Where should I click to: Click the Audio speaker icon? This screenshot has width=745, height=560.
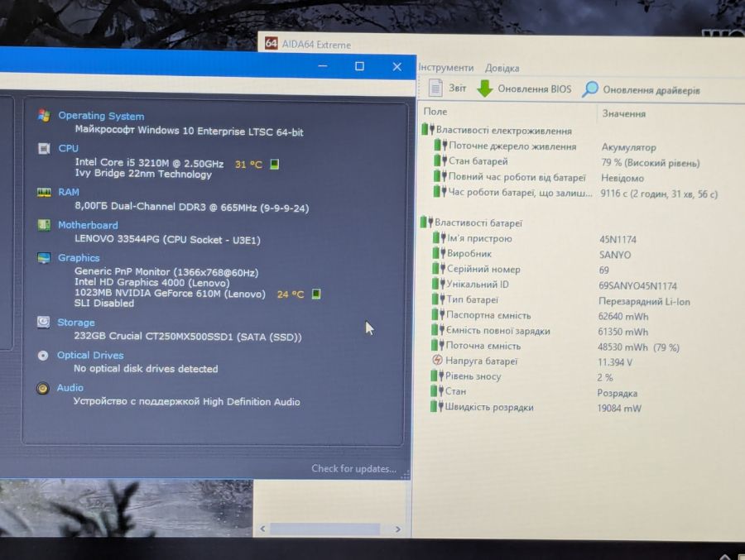click(43, 388)
